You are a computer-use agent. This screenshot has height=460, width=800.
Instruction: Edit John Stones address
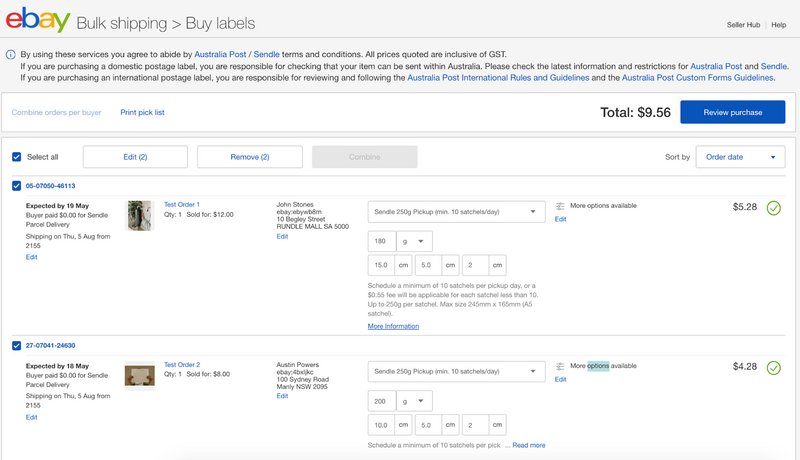[x=282, y=237]
